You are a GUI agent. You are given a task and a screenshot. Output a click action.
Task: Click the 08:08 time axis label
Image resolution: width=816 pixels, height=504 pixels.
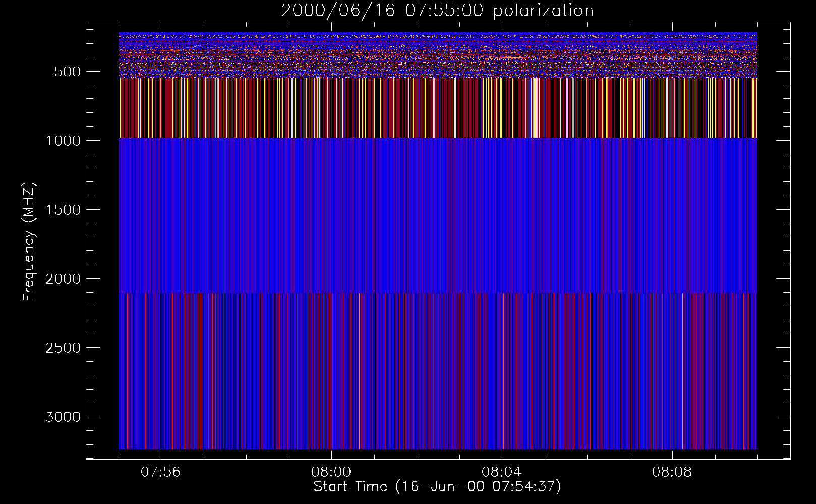click(x=672, y=472)
